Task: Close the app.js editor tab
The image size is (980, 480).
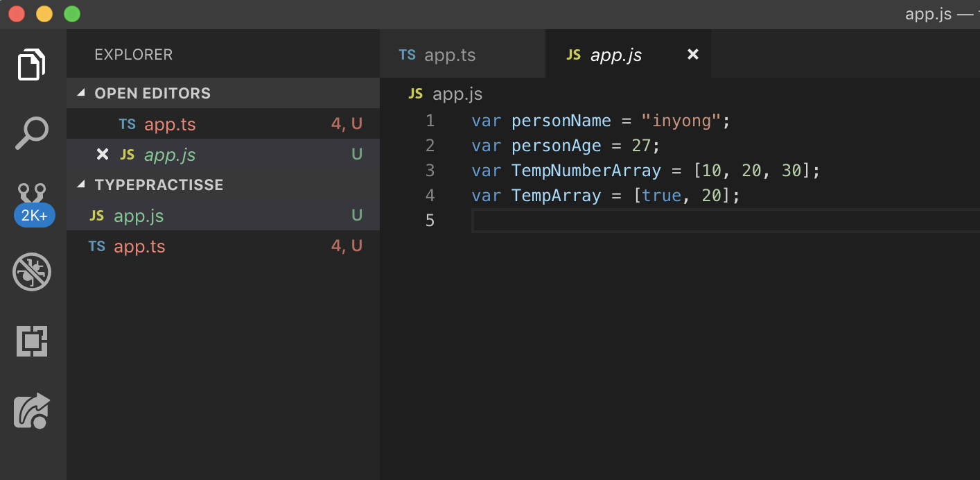Action: coord(692,54)
